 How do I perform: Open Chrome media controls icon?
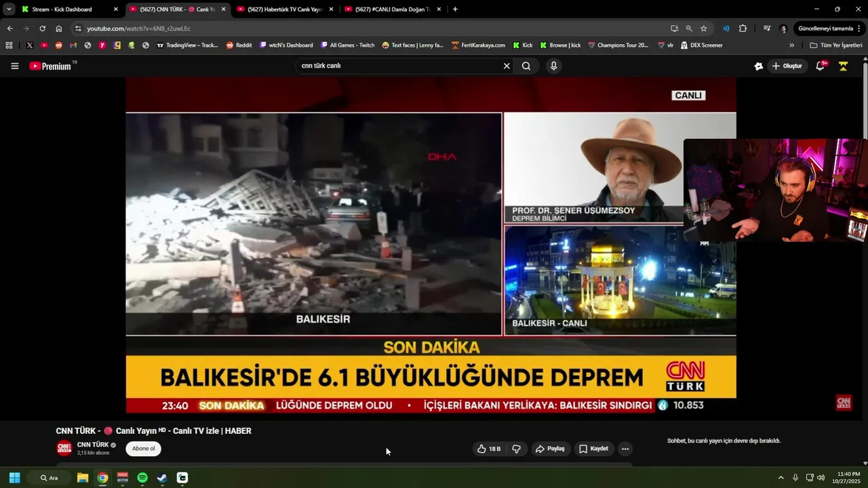tap(767, 28)
